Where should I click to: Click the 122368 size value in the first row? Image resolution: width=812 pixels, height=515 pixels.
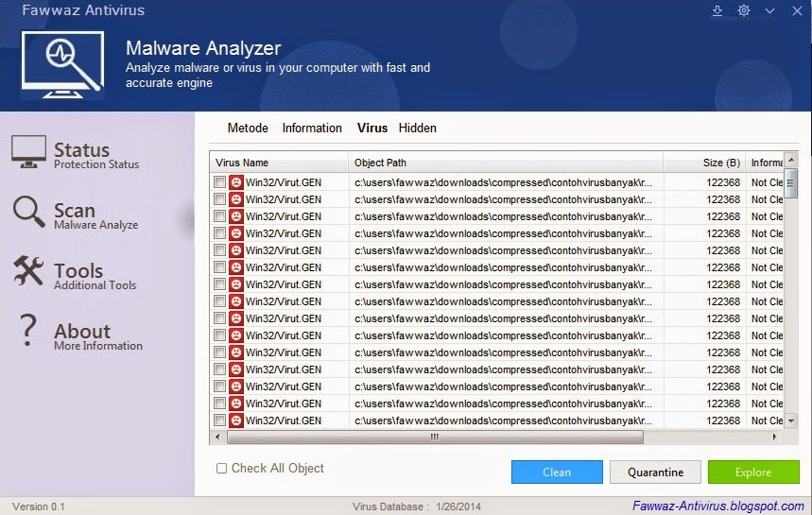click(723, 182)
